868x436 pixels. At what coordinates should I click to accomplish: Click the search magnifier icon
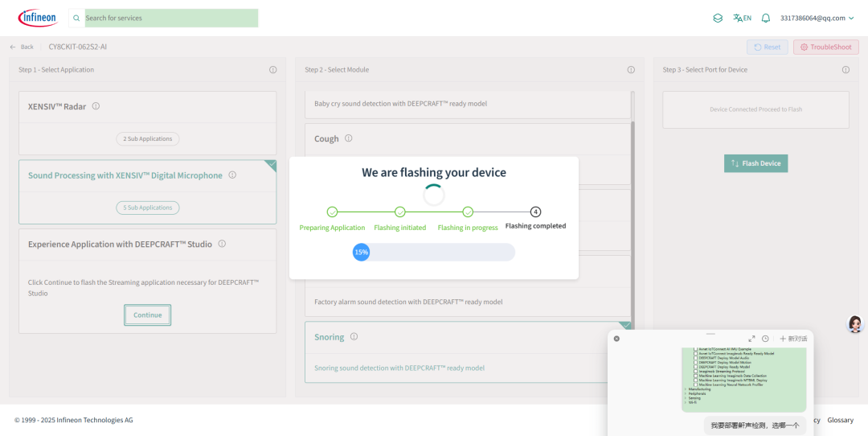coord(76,19)
